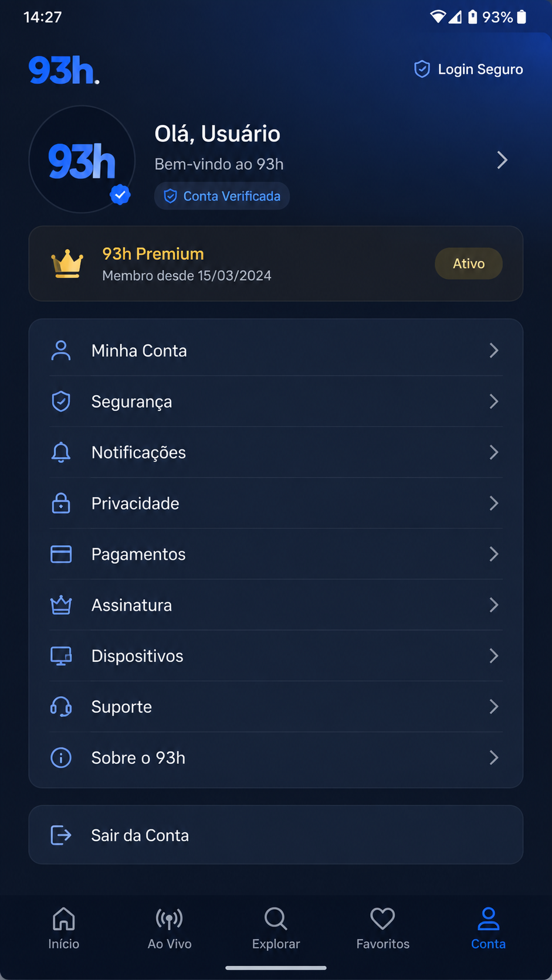Tap the Assinatura crown icon
The width and height of the screenshot is (552, 980).
pyautogui.click(x=61, y=605)
